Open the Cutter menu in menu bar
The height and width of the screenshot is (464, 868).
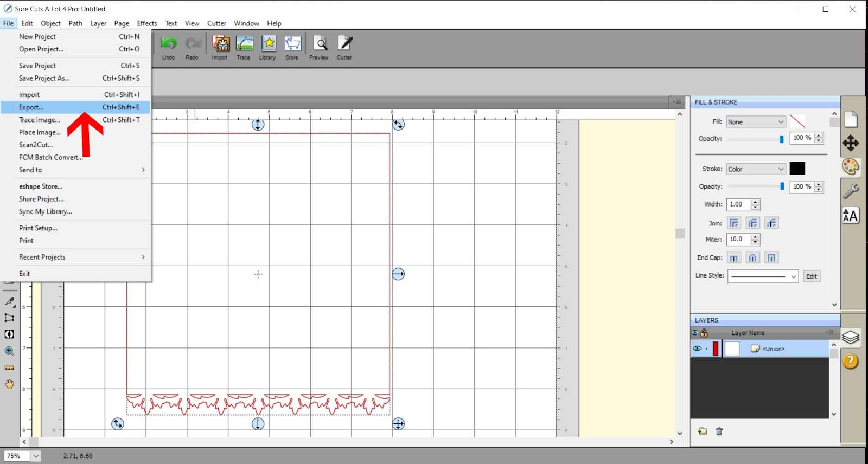coord(216,23)
